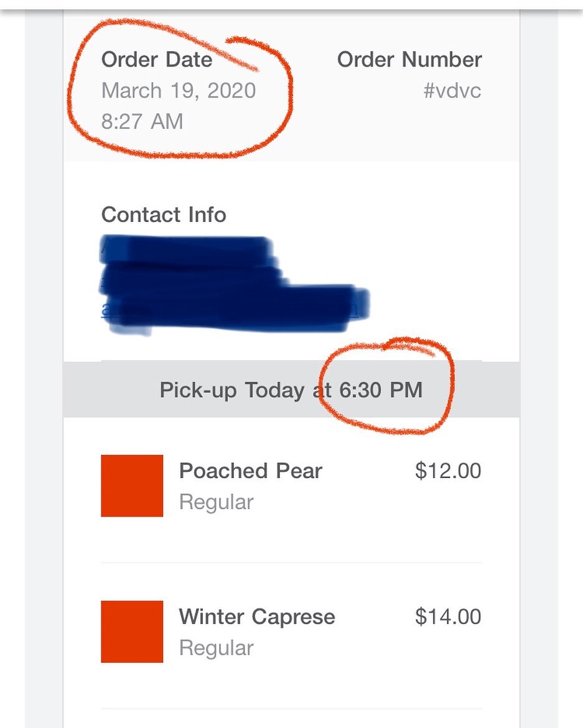The height and width of the screenshot is (728, 583).
Task: Click the Order Date heading
Action: click(x=156, y=60)
